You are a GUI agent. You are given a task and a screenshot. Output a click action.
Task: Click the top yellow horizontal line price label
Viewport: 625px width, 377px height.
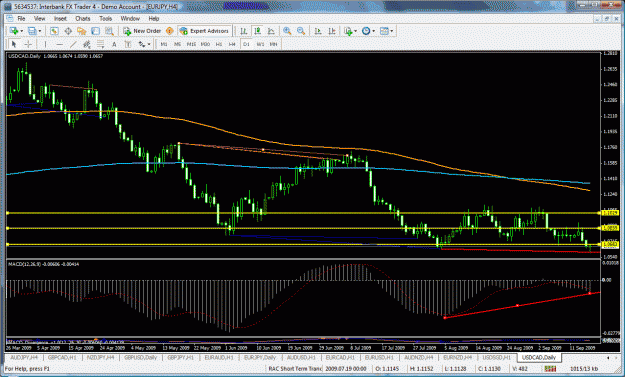pyautogui.click(x=610, y=213)
